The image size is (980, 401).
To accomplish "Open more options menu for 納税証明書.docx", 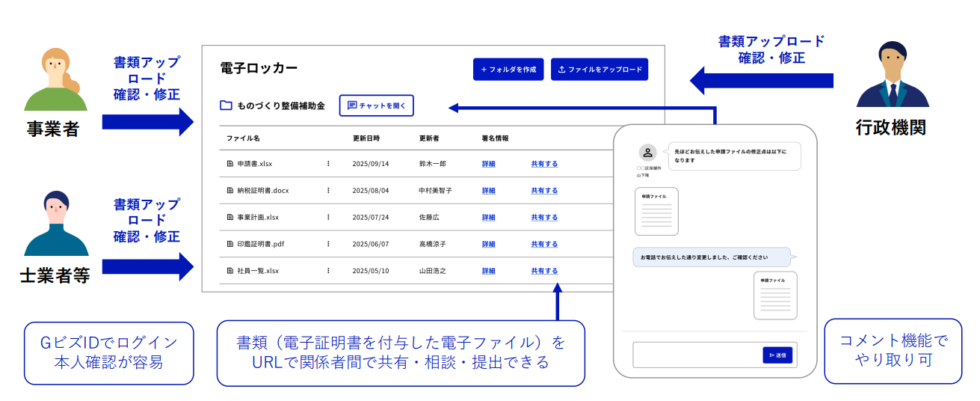I will pyautogui.click(x=328, y=190).
